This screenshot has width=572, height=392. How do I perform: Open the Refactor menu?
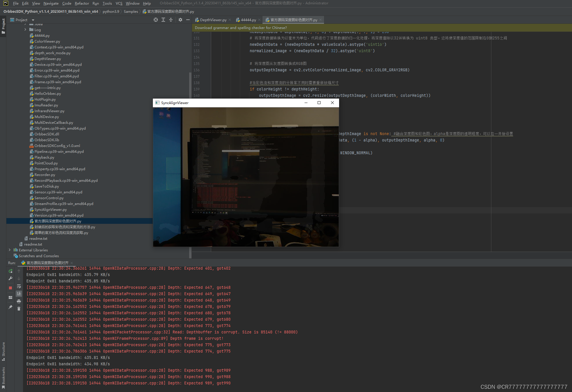(x=82, y=3)
